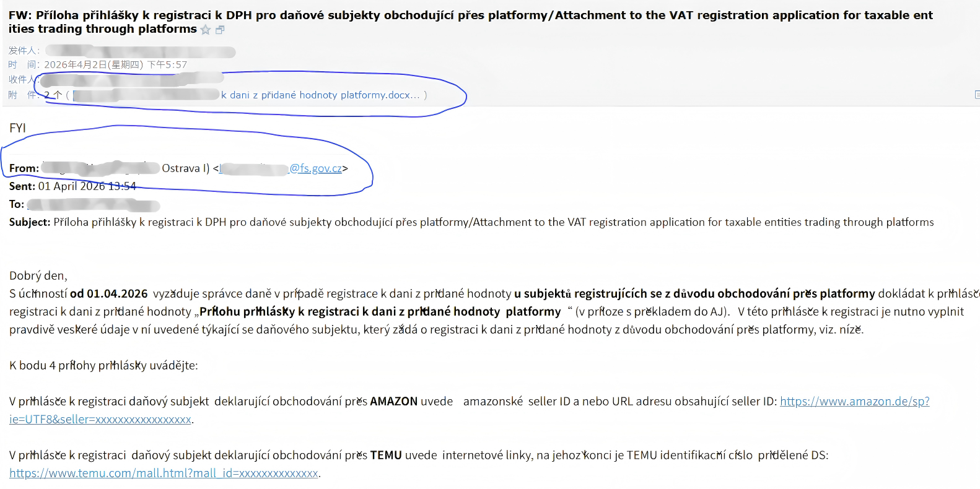The width and height of the screenshot is (980, 489).
Task: Click the partially visible icon at right edge of attachment row
Action: click(x=977, y=95)
